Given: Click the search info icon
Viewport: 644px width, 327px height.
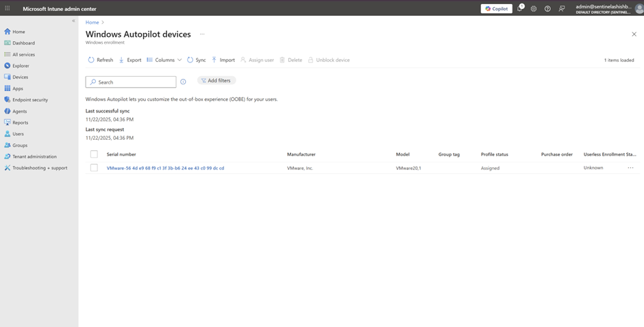Looking at the screenshot, I should [x=183, y=82].
